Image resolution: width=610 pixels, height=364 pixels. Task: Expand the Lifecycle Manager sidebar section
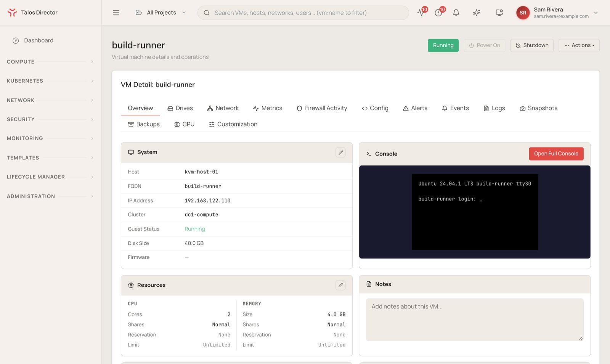(50, 177)
